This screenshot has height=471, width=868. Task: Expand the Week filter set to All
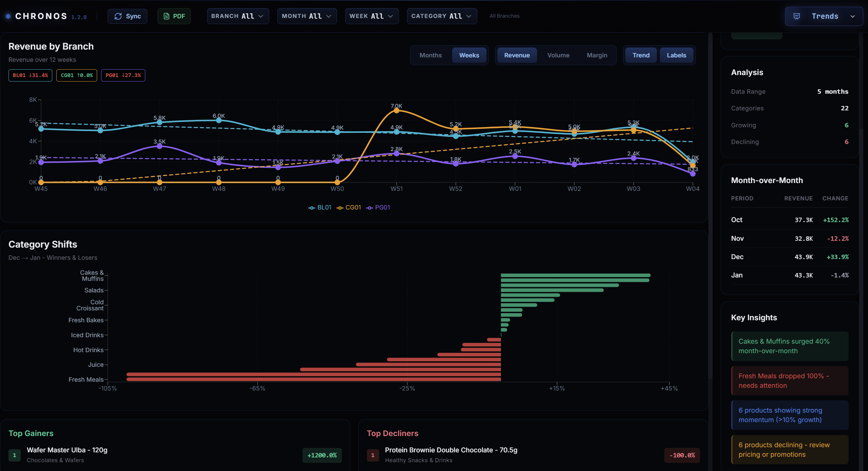pos(371,16)
